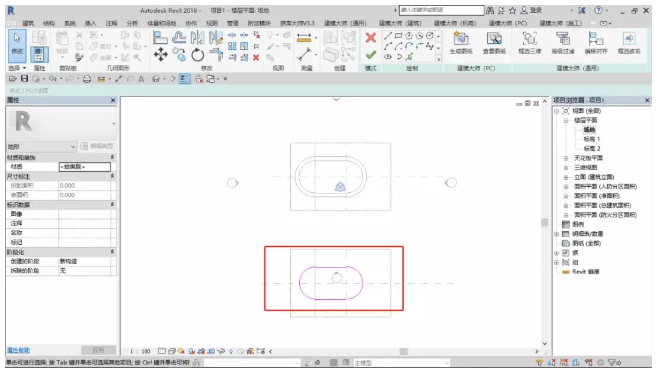The image size is (659, 373).
Task: Switch to the 注释 ribbon tab
Action: pos(111,23)
